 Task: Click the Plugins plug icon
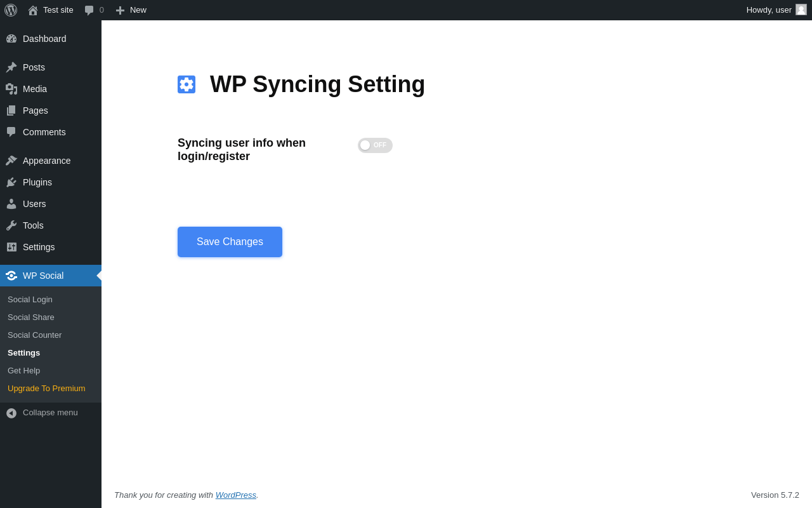coord(11,182)
